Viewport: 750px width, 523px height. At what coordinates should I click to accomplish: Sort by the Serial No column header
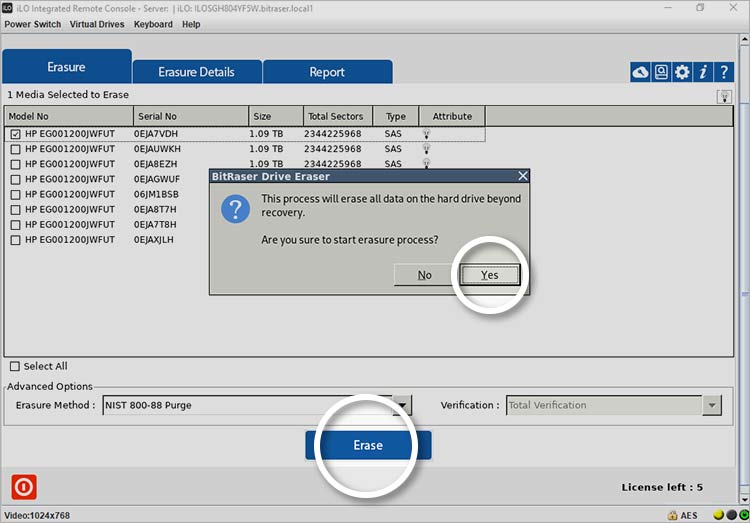pyautogui.click(x=191, y=116)
